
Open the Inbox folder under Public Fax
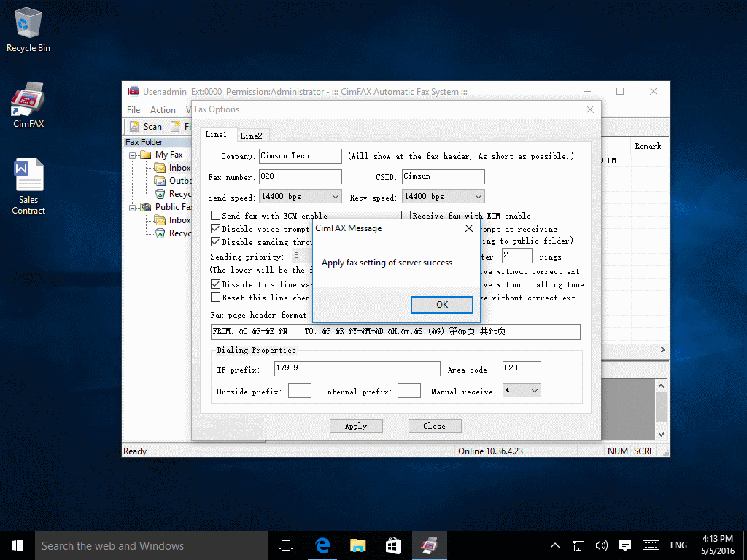point(160,220)
